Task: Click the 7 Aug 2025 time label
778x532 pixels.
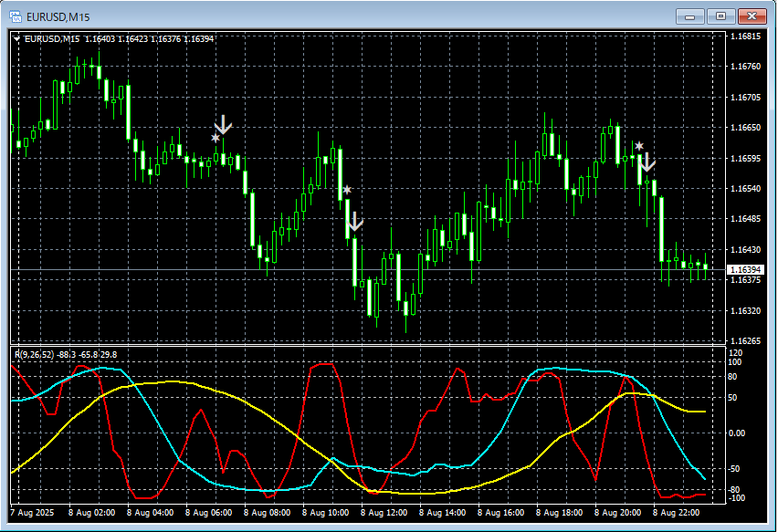Action: (x=32, y=512)
